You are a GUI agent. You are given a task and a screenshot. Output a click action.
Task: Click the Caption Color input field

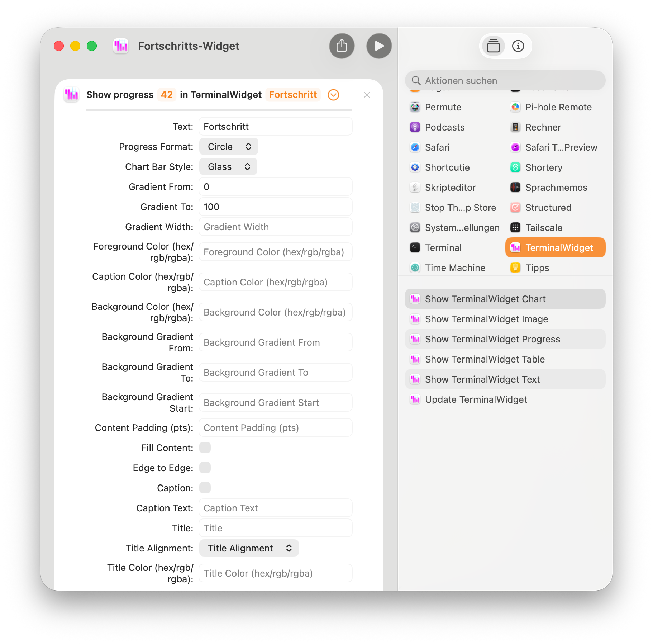coord(276,282)
